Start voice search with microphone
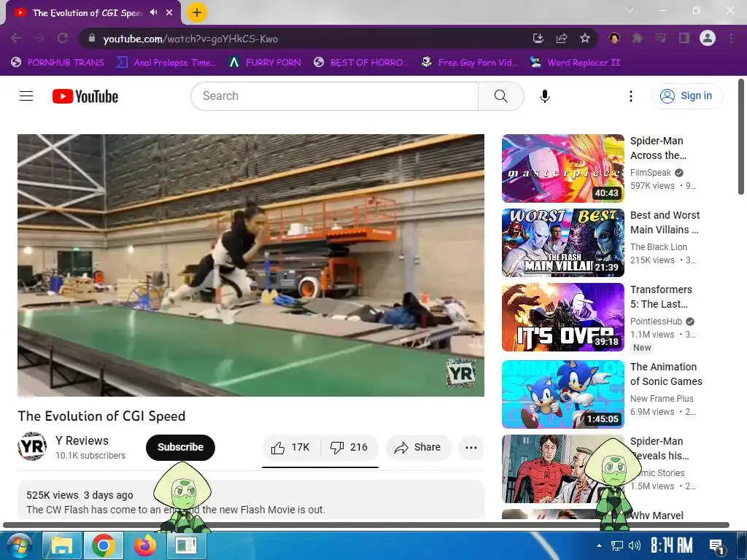Image resolution: width=747 pixels, height=560 pixels. tap(544, 96)
